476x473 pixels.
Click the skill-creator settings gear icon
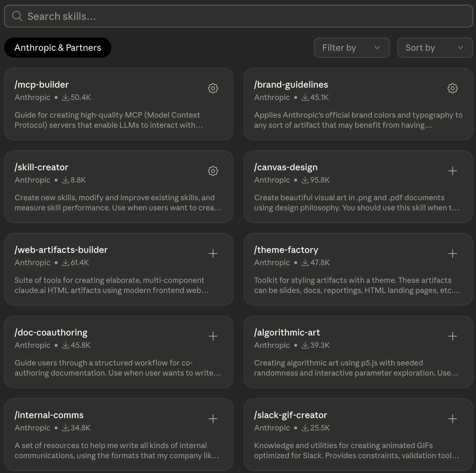click(x=213, y=171)
